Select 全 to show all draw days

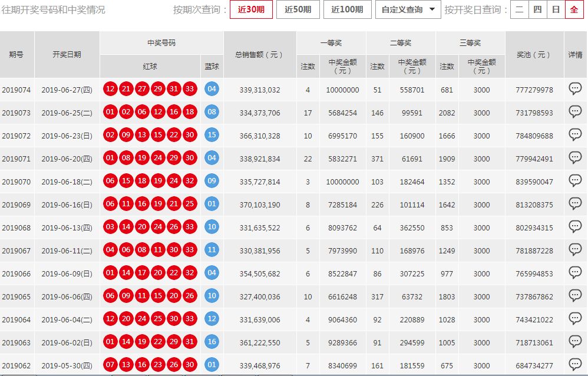pos(574,9)
